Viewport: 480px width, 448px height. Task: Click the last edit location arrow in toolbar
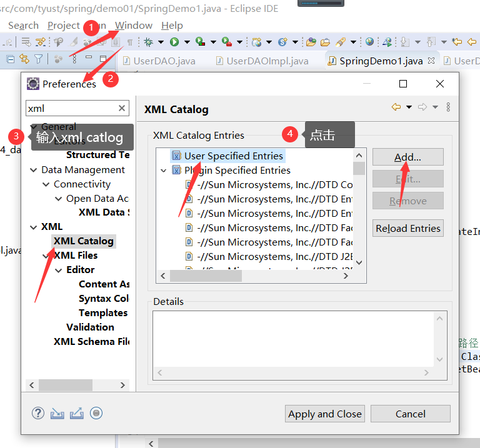pyautogui.click(x=457, y=42)
